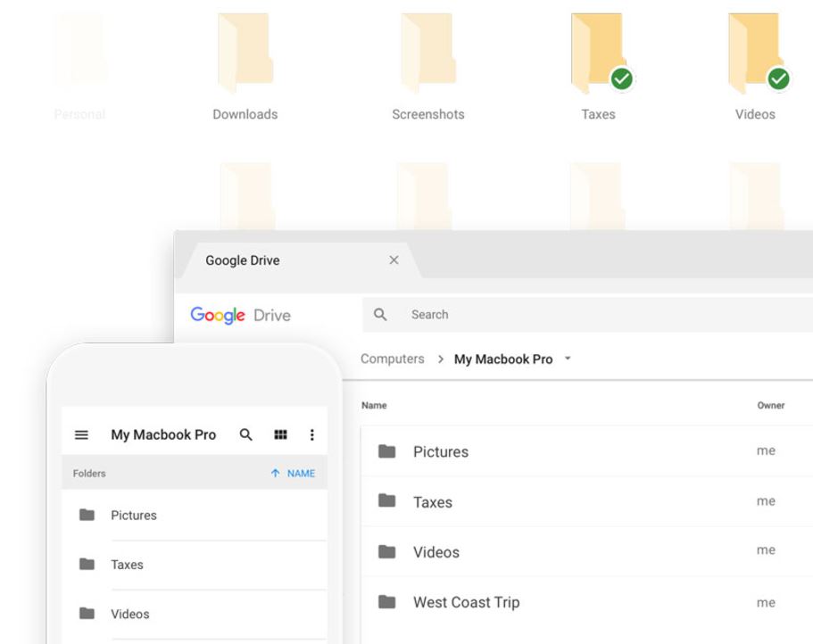Tap the Videos folder icon on phone
The image size is (813, 644).
click(87, 614)
